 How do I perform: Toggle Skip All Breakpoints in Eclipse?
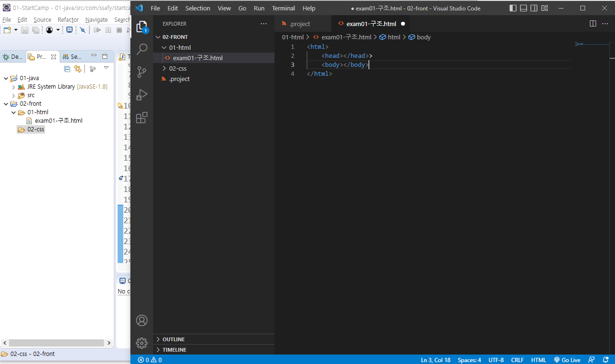tap(83, 30)
